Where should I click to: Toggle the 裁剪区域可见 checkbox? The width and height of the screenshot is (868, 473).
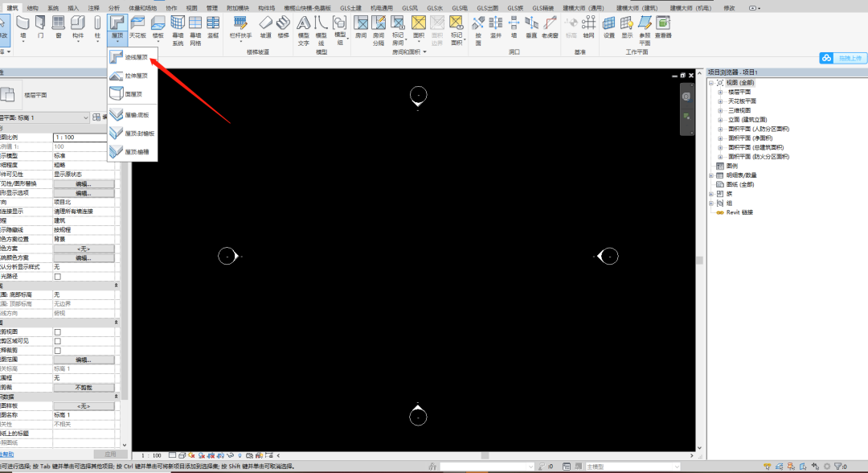58,341
